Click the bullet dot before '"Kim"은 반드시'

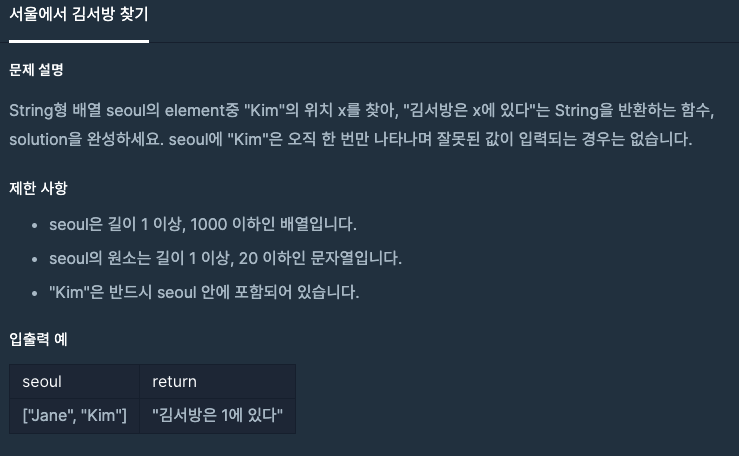click(37, 293)
